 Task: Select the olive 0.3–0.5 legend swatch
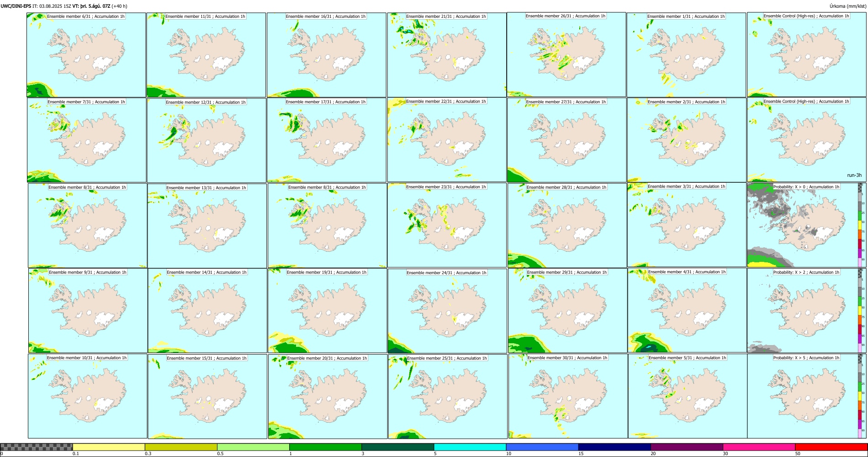181,447
